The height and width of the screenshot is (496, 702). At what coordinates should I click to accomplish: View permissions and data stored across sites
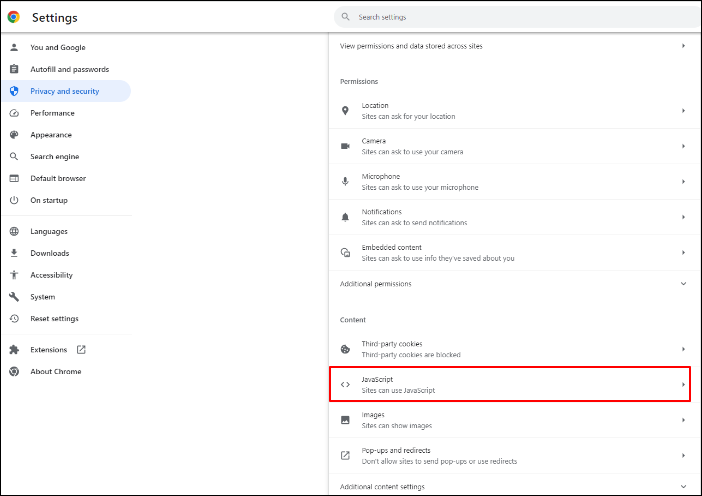tap(510, 46)
